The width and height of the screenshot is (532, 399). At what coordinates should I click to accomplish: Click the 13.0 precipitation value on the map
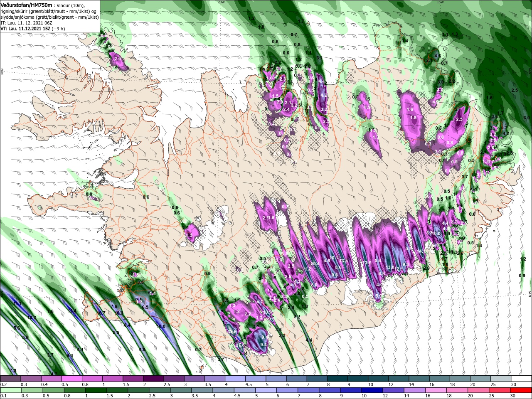[x=390, y=267]
